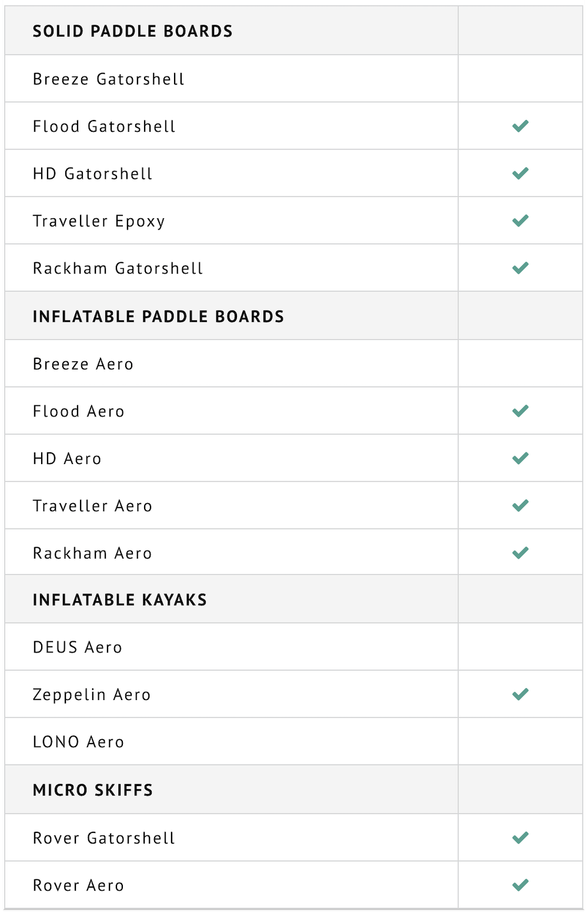Screen dimensions: 588x913
Task: Select the Breeze Aero product name
Action: tap(83, 364)
